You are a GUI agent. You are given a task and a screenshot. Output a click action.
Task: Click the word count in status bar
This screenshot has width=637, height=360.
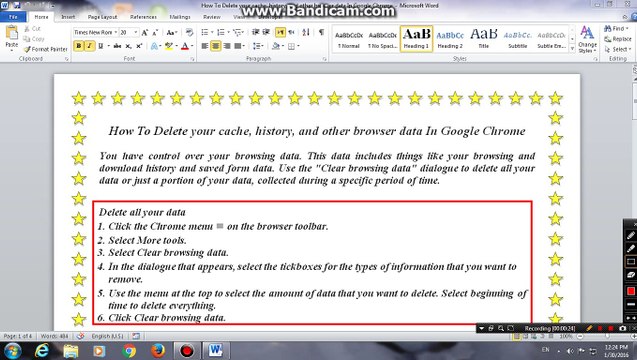coord(54,336)
